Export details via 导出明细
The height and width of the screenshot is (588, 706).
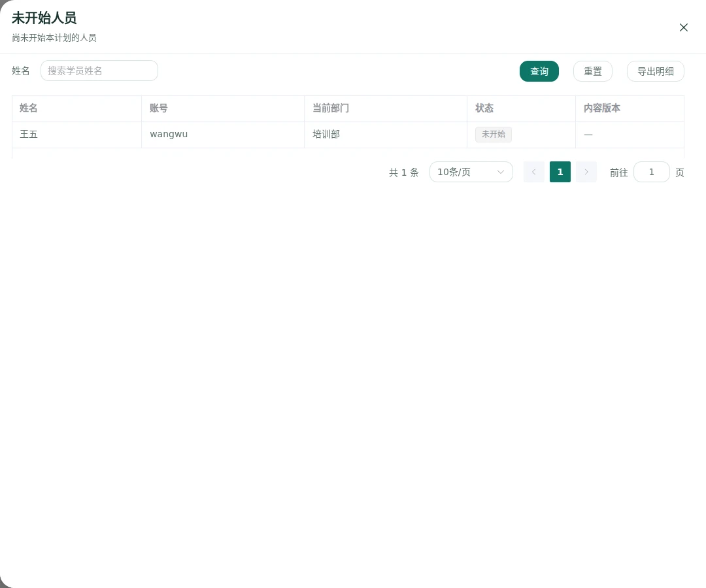656,71
